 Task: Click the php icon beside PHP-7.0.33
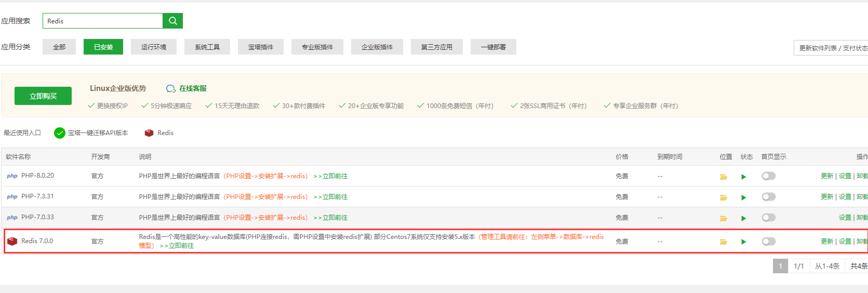point(12,218)
